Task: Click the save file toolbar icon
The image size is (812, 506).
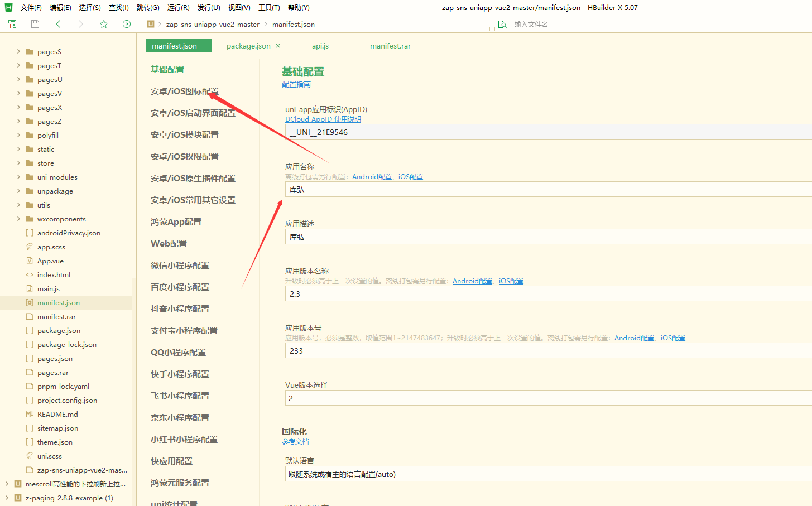Action: point(35,24)
